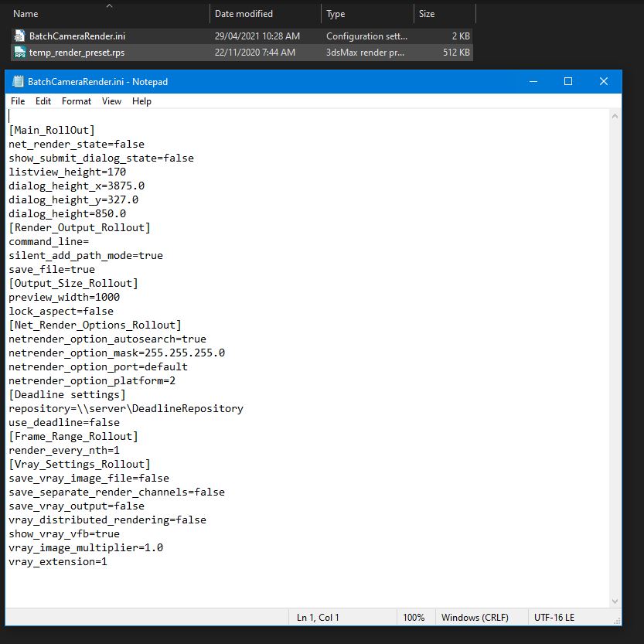Image resolution: width=644 pixels, height=644 pixels.
Task: Click the [Output_Size_Rollout] section line
Action: [73, 284]
